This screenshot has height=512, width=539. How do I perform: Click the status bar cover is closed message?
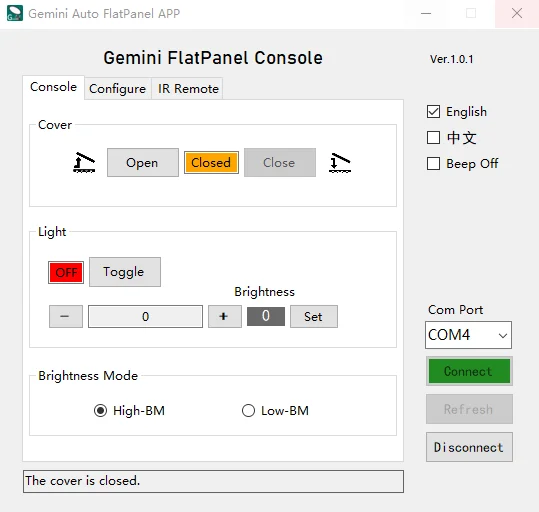coord(213,481)
